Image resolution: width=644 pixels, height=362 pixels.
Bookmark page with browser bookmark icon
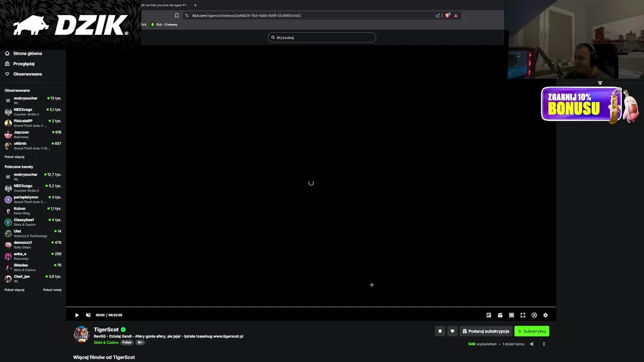[x=177, y=16]
